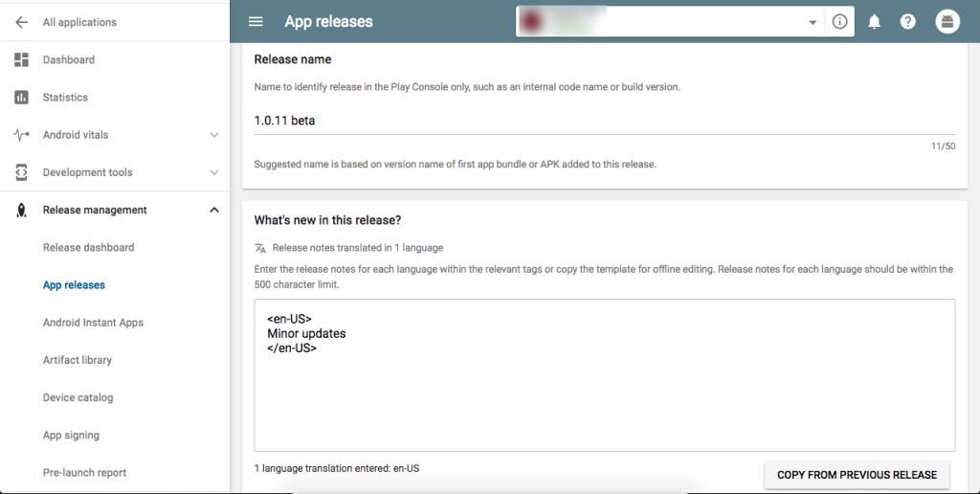
Task: Click the account avatar icon
Action: click(x=947, y=22)
